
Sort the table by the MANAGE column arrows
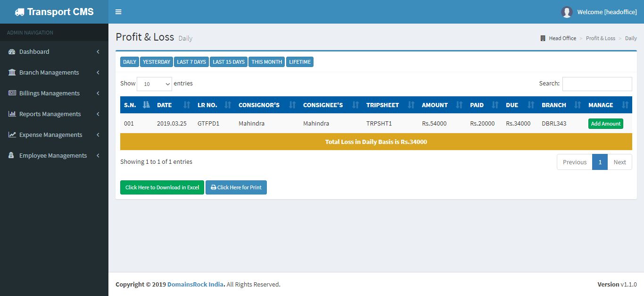(625, 105)
